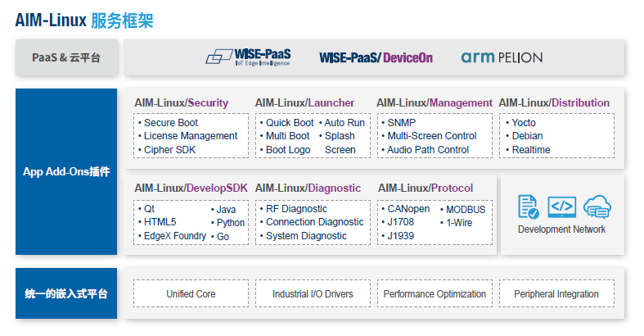Select the Unified Core box
644x336 pixels.
coord(191,293)
